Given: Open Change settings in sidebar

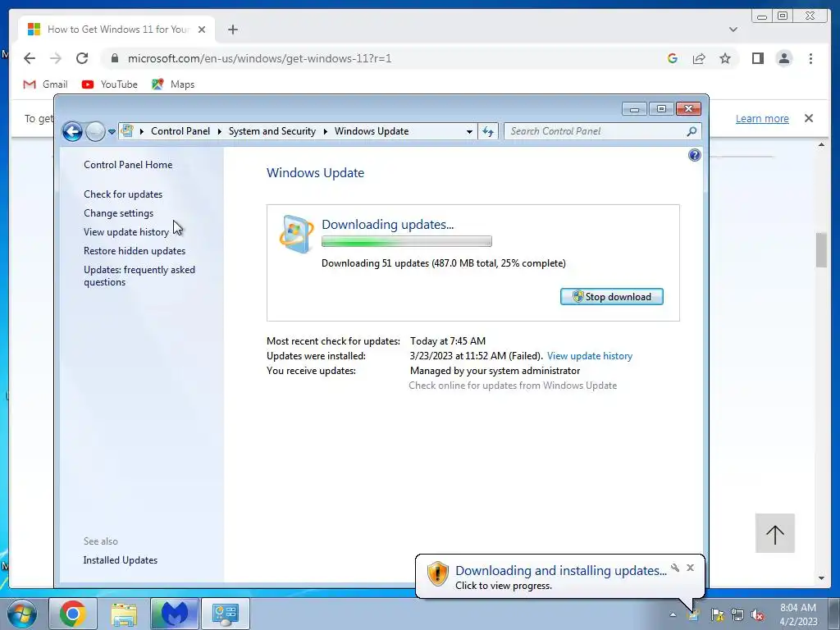Looking at the screenshot, I should point(118,213).
